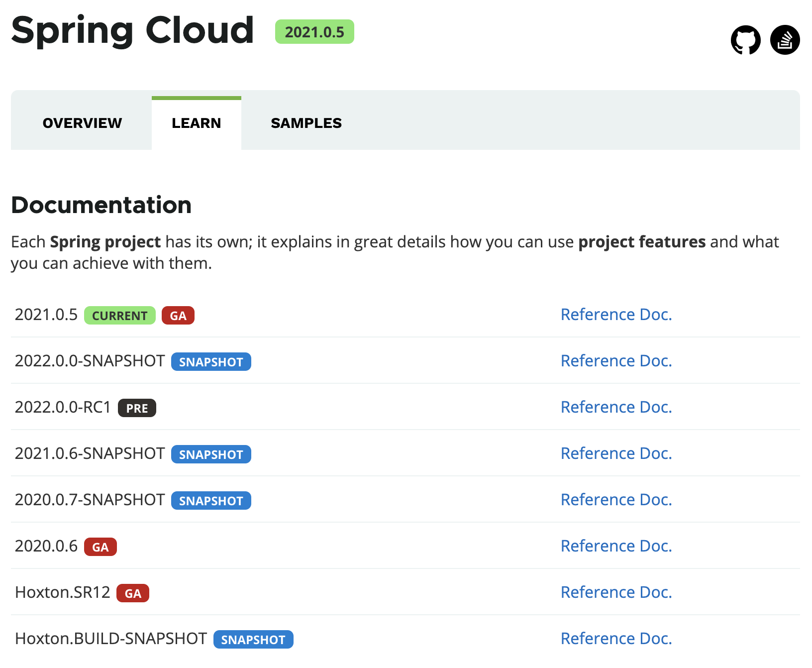
Task: Click the Spring Cloud page title
Action: (x=132, y=31)
